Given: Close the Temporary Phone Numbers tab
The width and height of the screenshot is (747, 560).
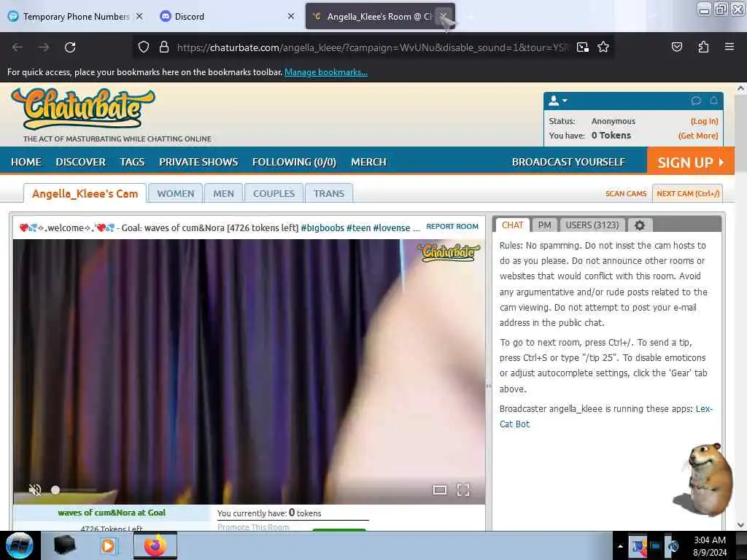Looking at the screenshot, I should 139,16.
